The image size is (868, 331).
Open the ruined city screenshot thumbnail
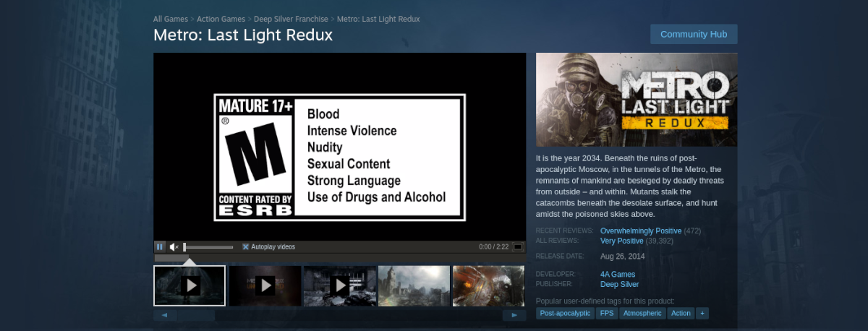click(414, 285)
